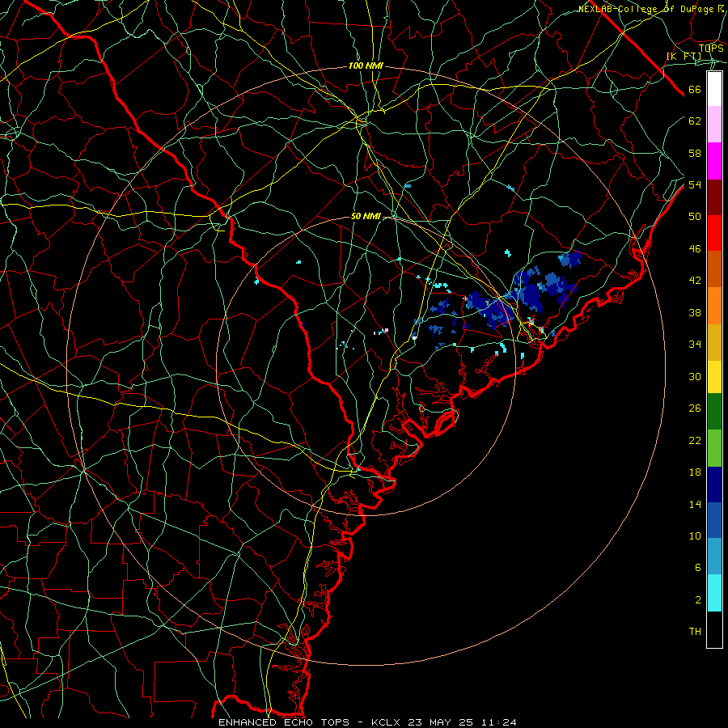Click the '11:24' timestamp in caption
This screenshot has height=728, width=728.
497,722
